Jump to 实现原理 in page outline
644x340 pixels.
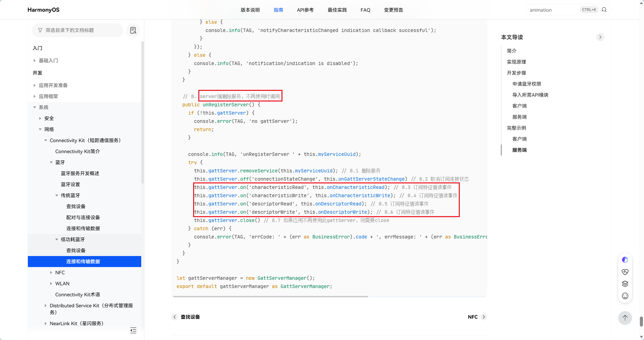516,62
